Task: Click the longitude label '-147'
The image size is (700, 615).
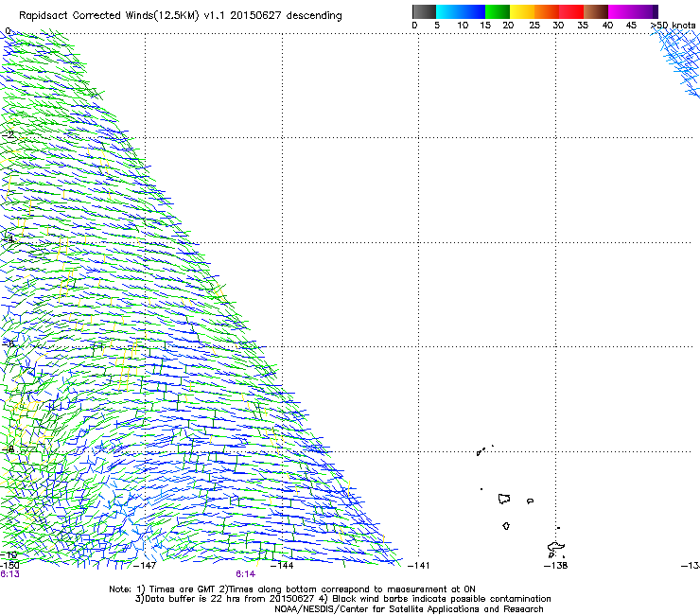Action: click(145, 566)
